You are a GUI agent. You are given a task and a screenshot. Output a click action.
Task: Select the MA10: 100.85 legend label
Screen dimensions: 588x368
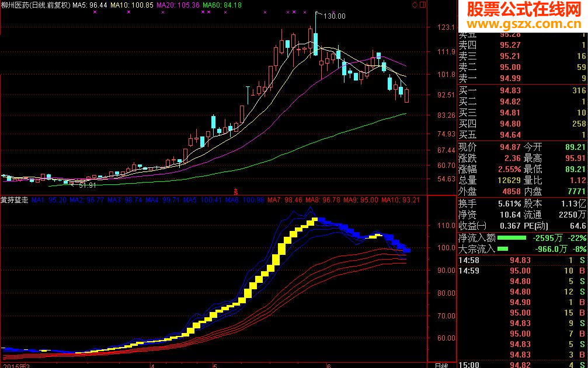(x=131, y=5)
